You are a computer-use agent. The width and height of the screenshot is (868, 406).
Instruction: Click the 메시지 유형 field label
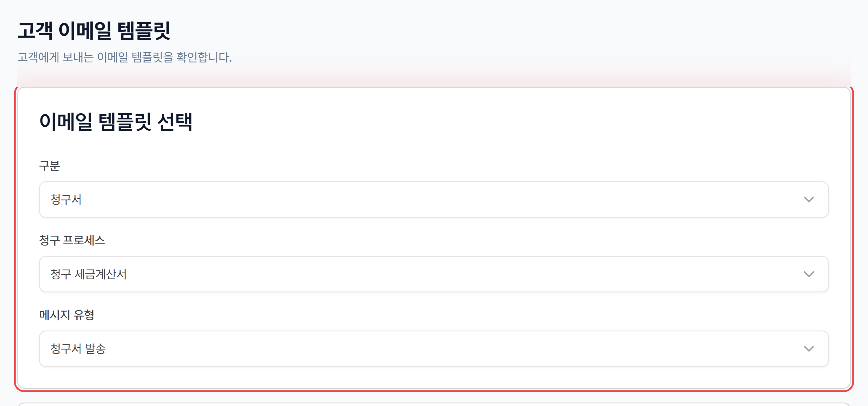tap(67, 314)
